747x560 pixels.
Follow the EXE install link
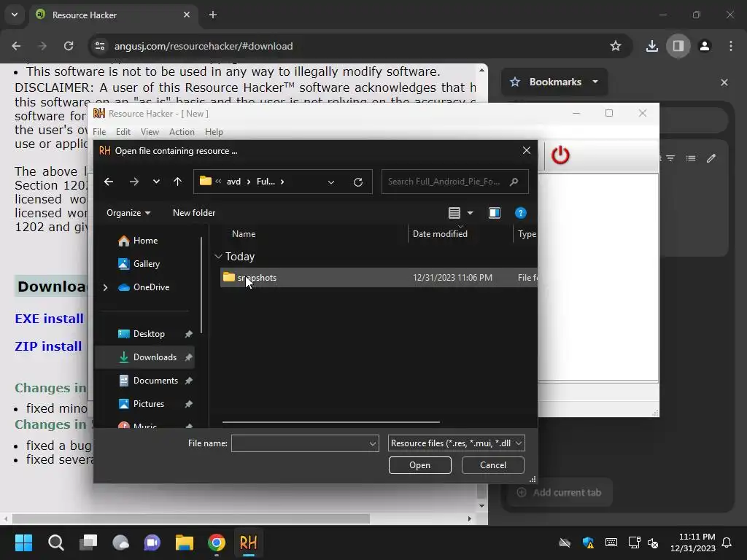coord(49,319)
